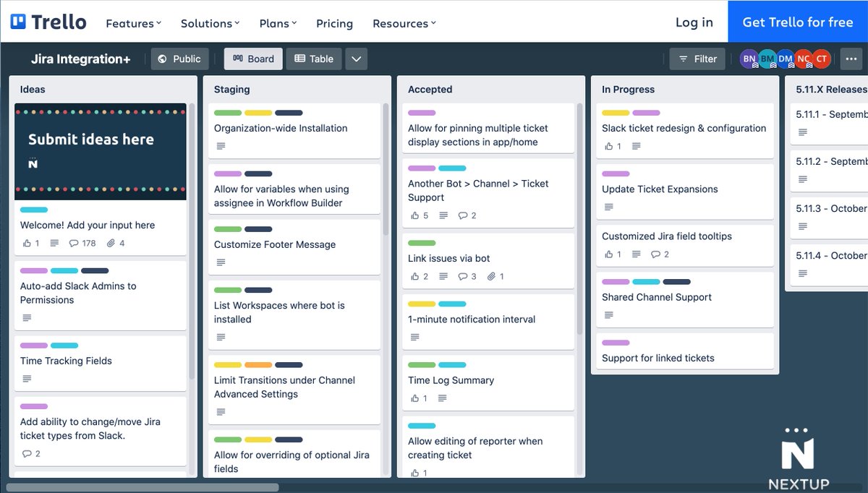Viewport: 868px width, 493px height.
Task: Open the Update Ticket Expansions card
Action: pos(685,192)
